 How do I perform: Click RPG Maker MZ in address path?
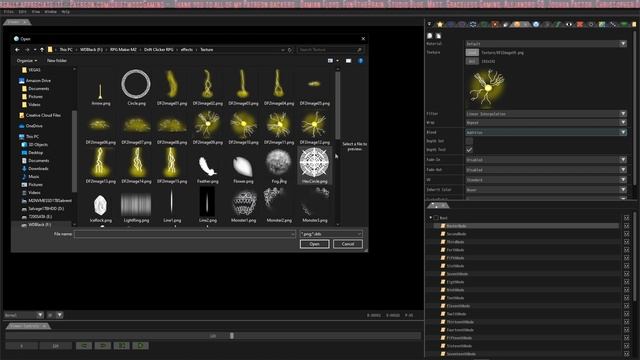123,50
